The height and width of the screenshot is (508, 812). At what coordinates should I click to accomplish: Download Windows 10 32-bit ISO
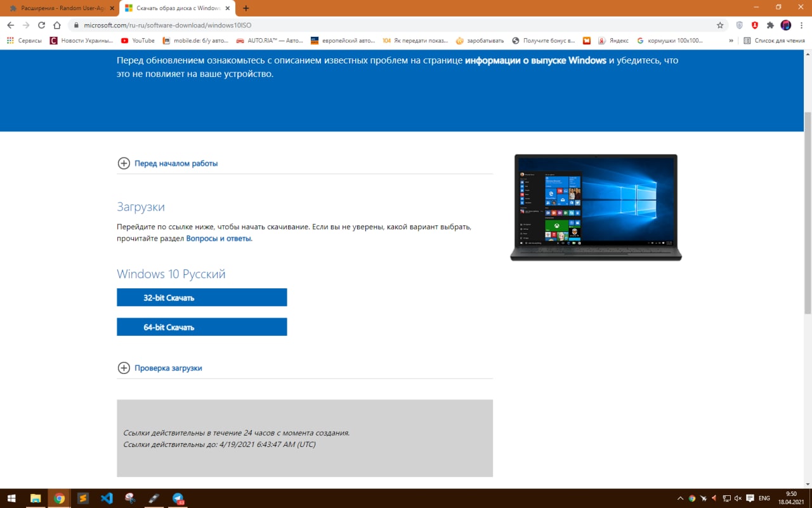202,297
